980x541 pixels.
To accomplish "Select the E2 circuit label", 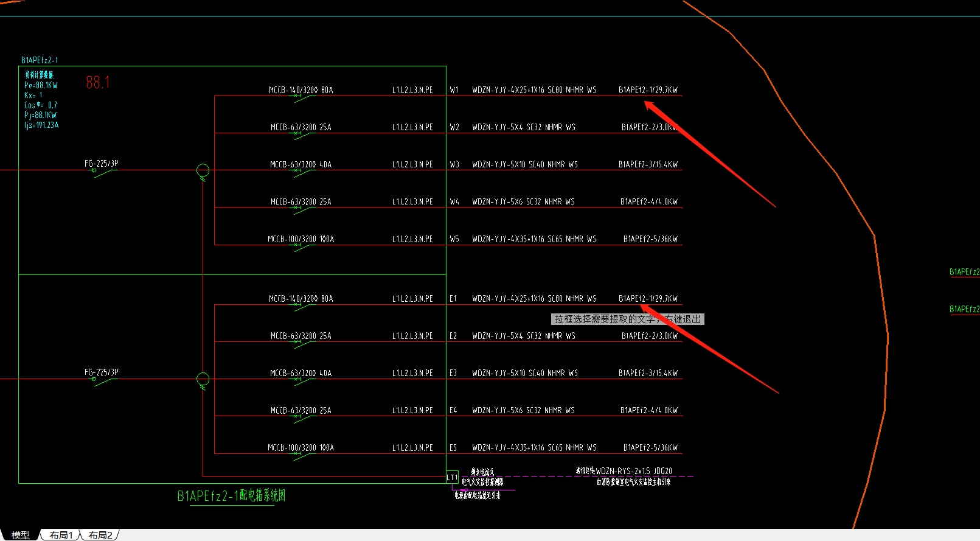I will pyautogui.click(x=453, y=336).
